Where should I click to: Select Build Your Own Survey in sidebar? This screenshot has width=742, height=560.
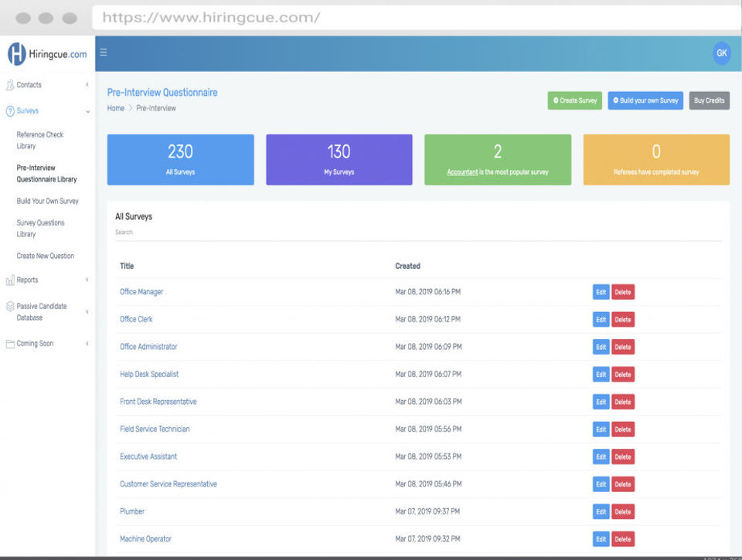click(47, 201)
